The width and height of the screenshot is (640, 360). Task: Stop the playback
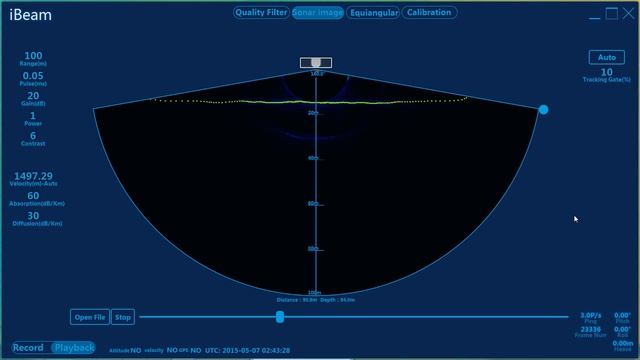coord(123,317)
